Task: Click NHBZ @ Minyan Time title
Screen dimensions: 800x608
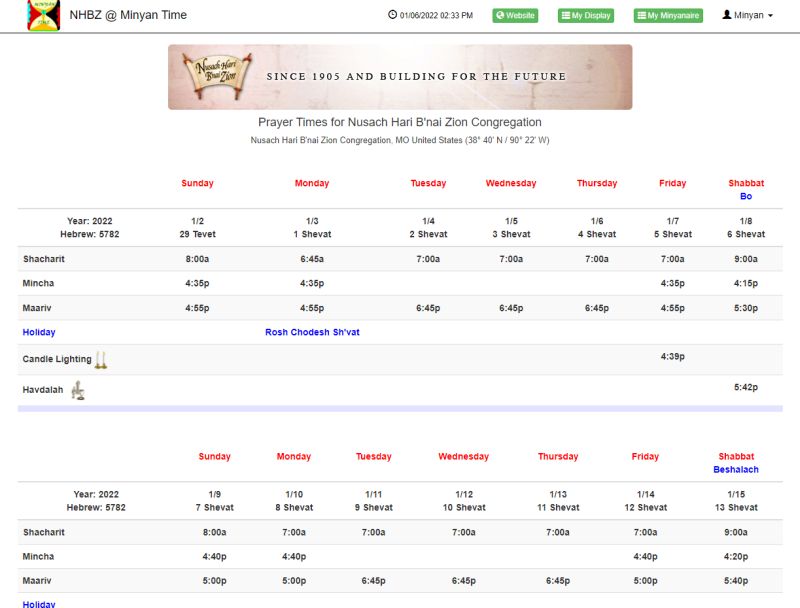Action: (128, 15)
